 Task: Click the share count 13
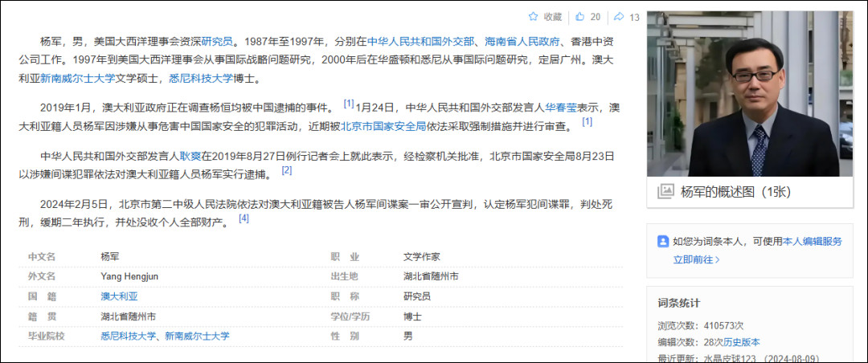point(634,17)
